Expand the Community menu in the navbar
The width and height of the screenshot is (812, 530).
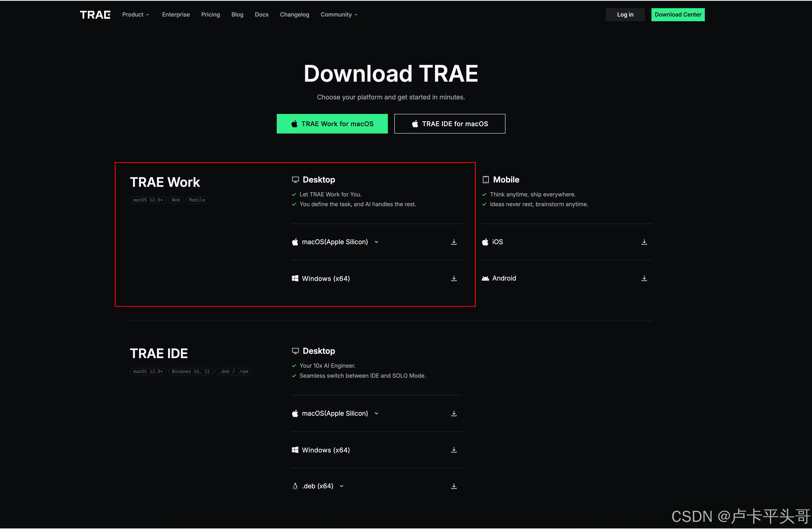[x=339, y=15]
